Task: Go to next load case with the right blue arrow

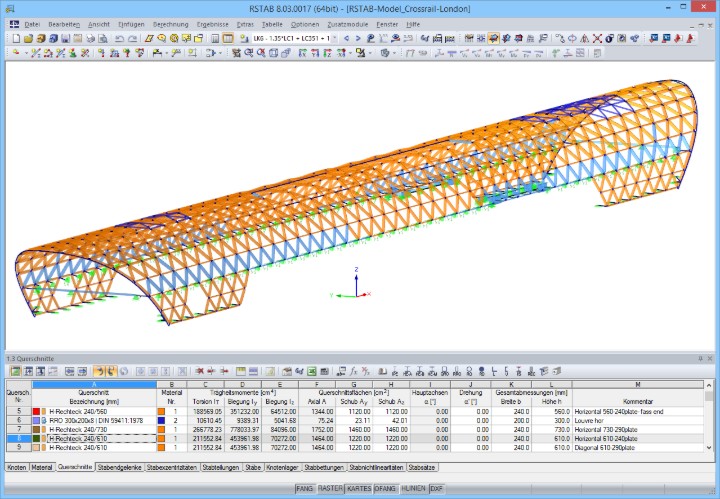Action: (359, 39)
